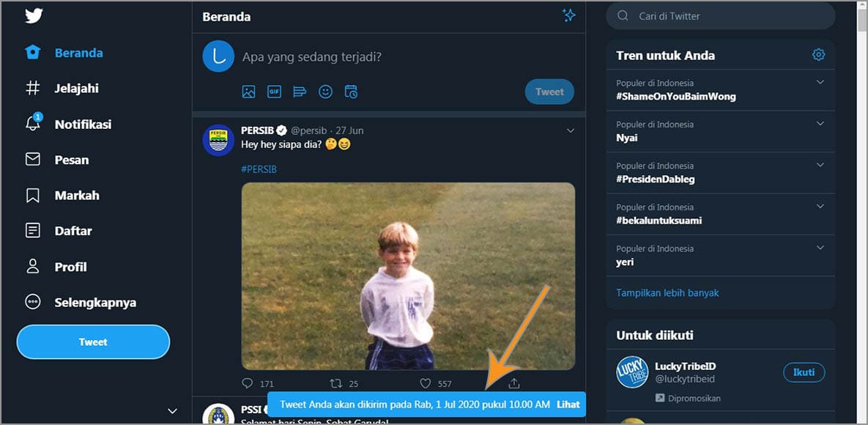The image size is (868, 425).
Task: Retweet the PERSIB tweet
Action: pyautogui.click(x=336, y=383)
